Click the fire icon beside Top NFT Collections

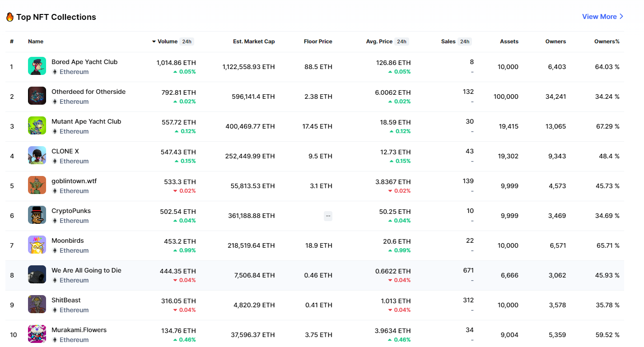point(9,17)
